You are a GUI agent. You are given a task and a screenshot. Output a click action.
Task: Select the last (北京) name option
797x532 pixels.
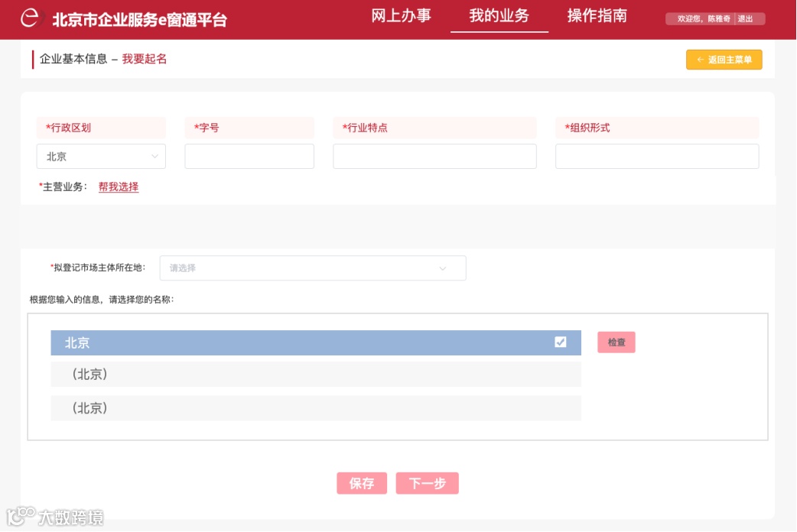tap(316, 408)
